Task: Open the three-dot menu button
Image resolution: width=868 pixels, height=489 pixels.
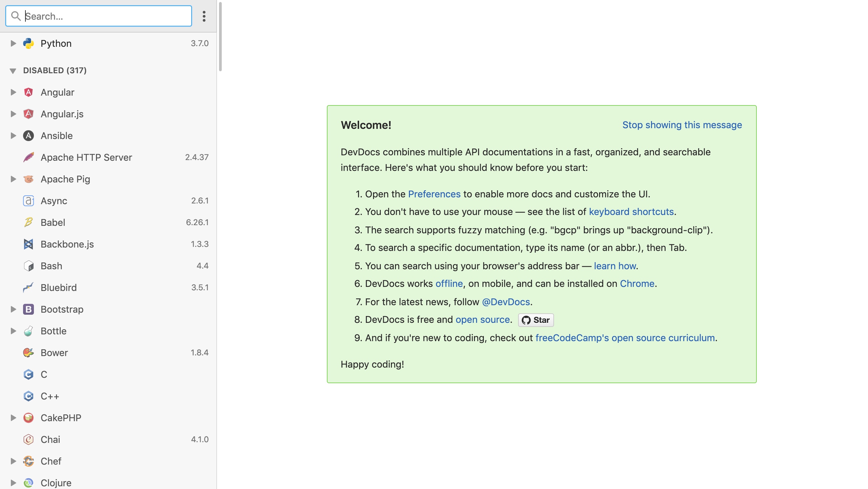Action: pyautogui.click(x=204, y=16)
